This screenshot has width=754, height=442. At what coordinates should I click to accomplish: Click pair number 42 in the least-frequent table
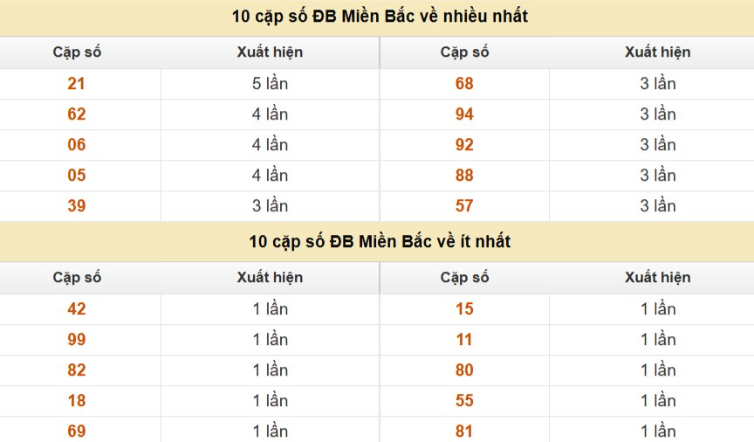[77, 309]
